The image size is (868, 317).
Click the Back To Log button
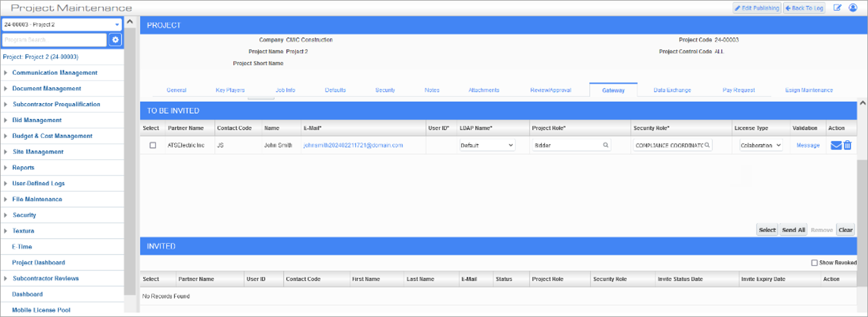[x=804, y=8]
